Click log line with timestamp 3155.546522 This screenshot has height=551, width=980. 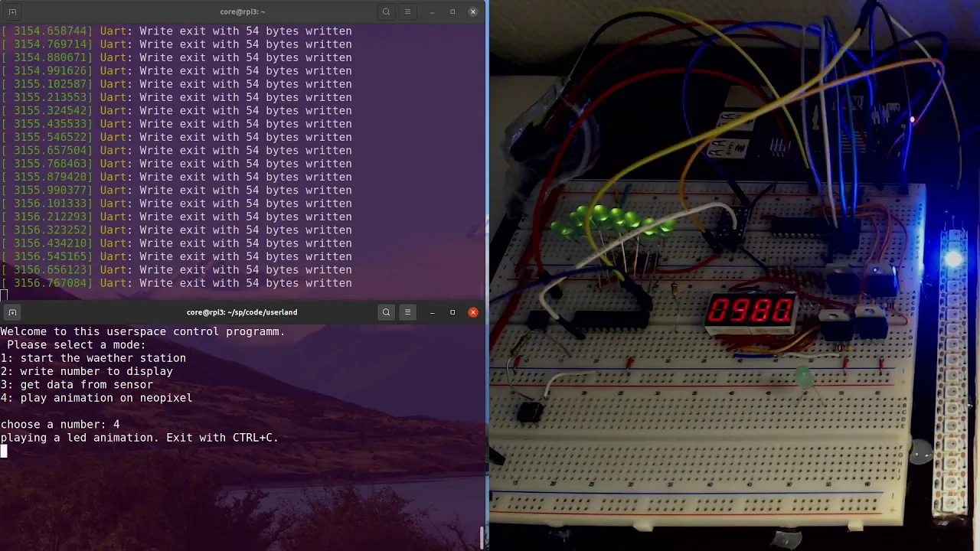[x=177, y=137]
